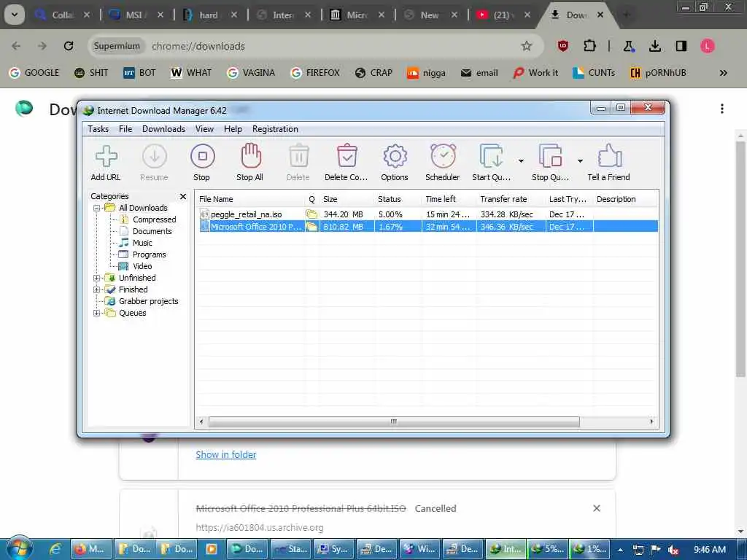
Task: Open the Chrome labs flask icon
Action: 628,46
